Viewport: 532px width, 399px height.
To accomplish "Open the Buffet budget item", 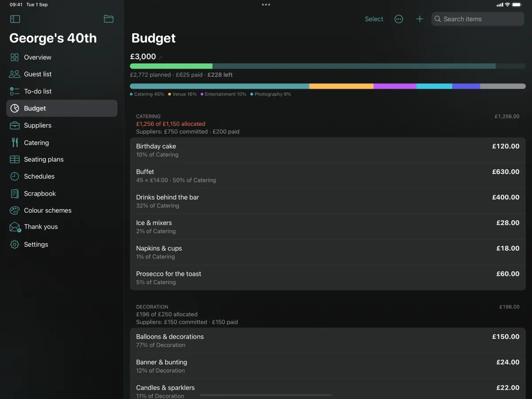I will click(x=328, y=176).
